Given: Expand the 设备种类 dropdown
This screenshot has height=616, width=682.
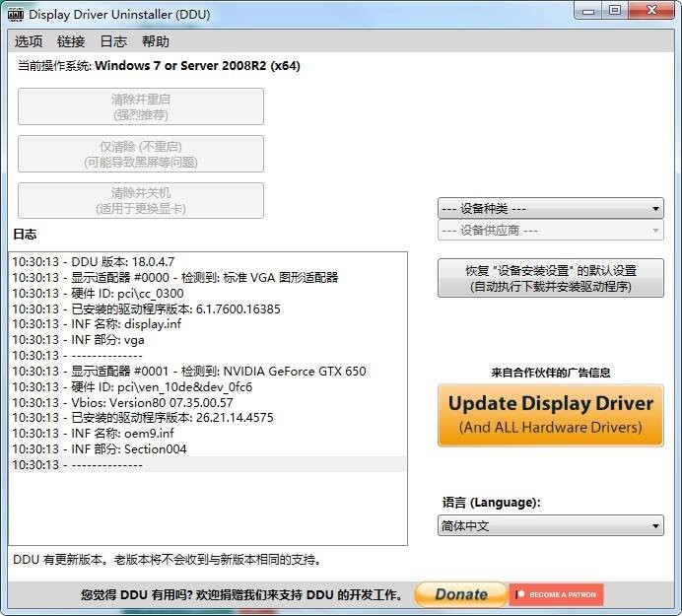Looking at the screenshot, I should [x=550, y=209].
